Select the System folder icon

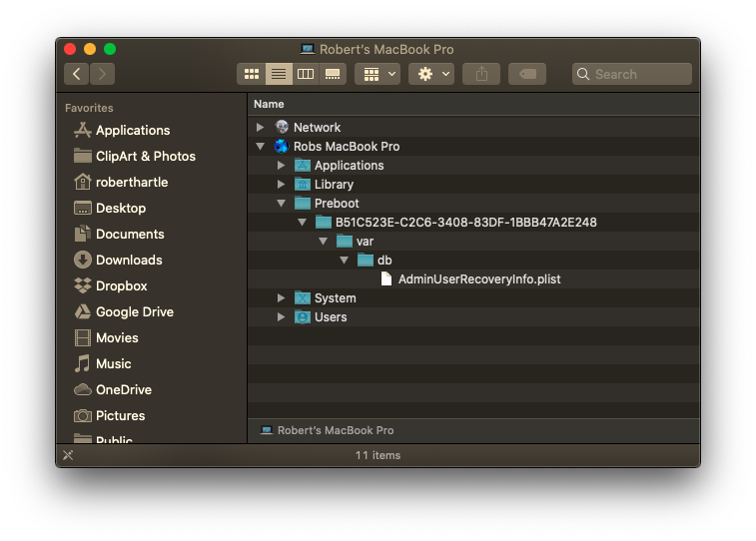coord(303,298)
